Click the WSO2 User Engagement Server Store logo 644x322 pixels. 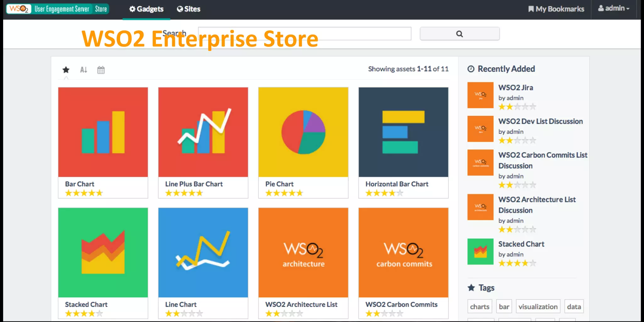(58, 9)
